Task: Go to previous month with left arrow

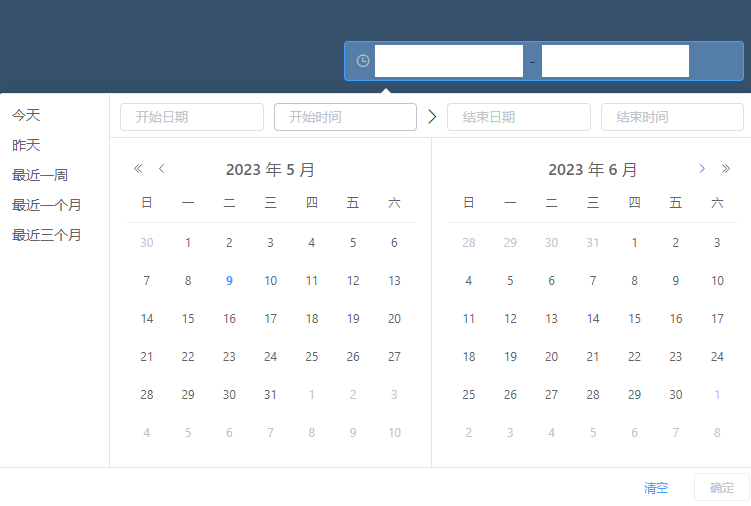Action: (162, 169)
